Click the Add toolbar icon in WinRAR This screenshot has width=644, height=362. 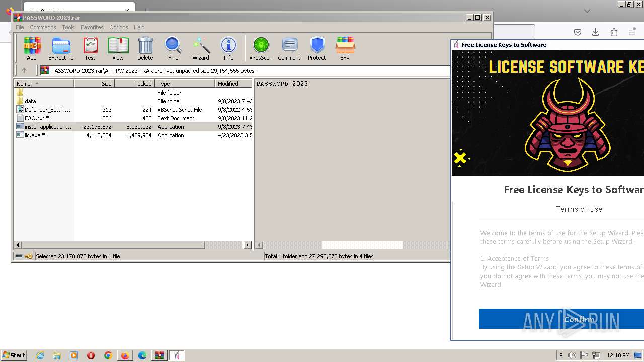(32, 49)
